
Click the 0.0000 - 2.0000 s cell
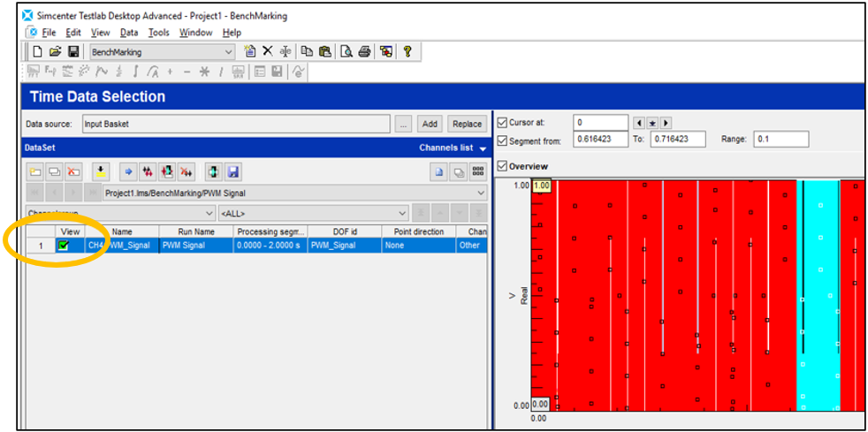coord(270,246)
